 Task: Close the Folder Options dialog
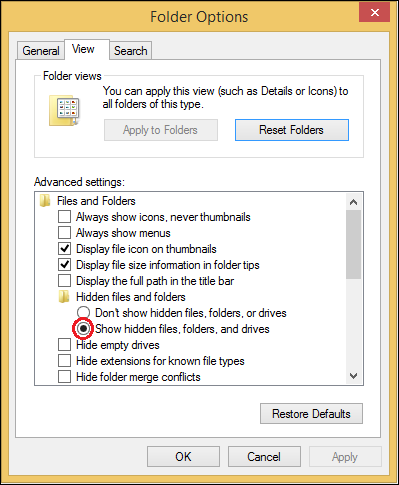[x=374, y=13]
